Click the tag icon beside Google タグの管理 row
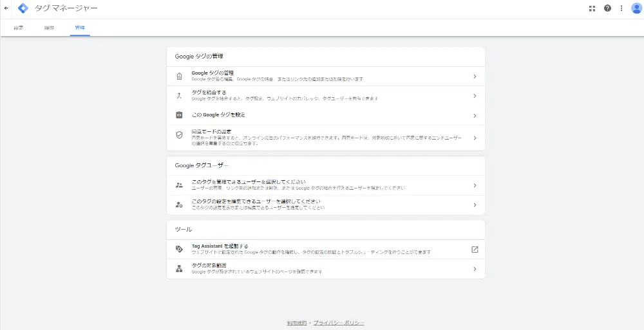Screen dimensions: 644x330 pyautogui.click(x=179, y=77)
